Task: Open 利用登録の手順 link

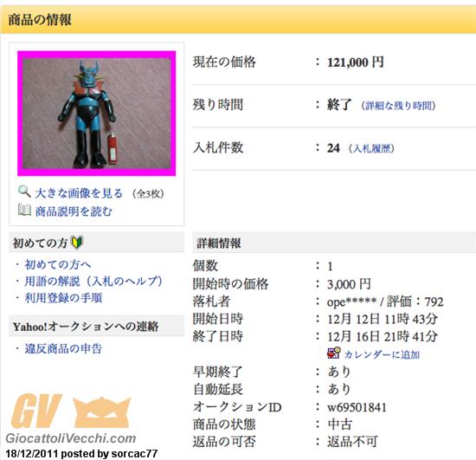Action: pyautogui.click(x=63, y=298)
